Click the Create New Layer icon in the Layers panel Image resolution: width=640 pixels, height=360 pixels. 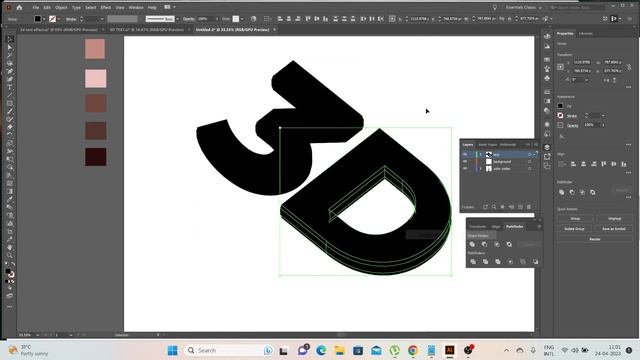[520, 207]
